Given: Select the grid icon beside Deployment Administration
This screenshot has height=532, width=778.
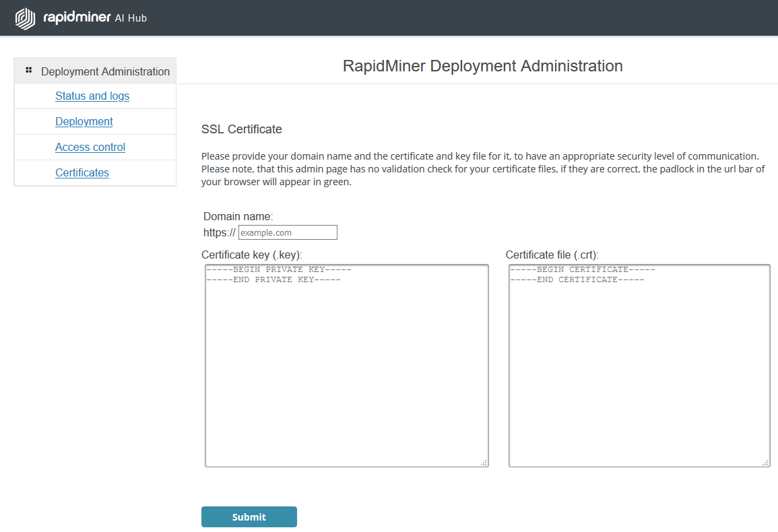Looking at the screenshot, I should pyautogui.click(x=28, y=69).
